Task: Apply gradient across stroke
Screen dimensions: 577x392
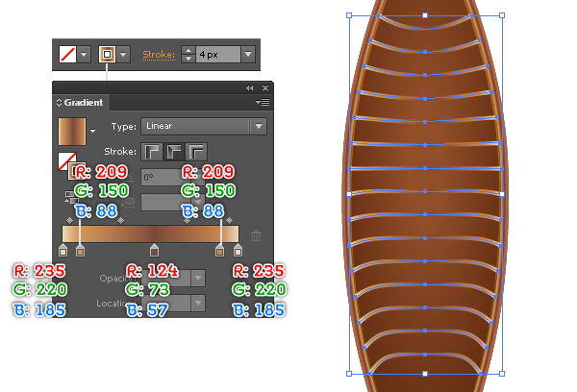Action: [196, 152]
